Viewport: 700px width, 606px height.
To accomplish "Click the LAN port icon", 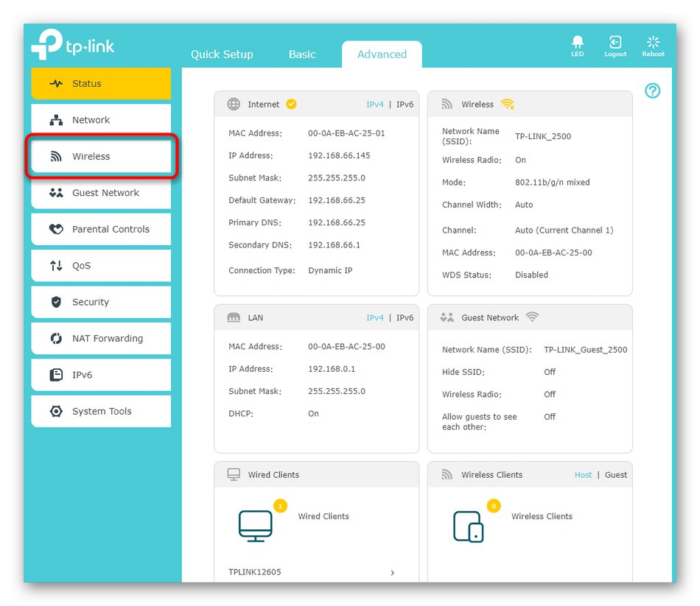I will (234, 317).
